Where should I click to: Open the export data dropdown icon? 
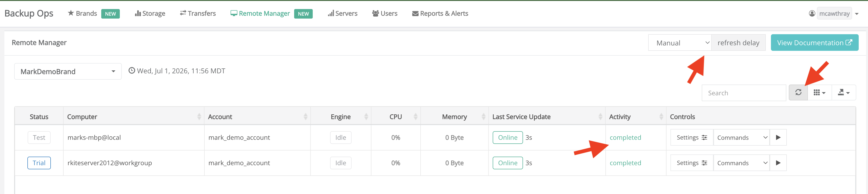coord(844,93)
